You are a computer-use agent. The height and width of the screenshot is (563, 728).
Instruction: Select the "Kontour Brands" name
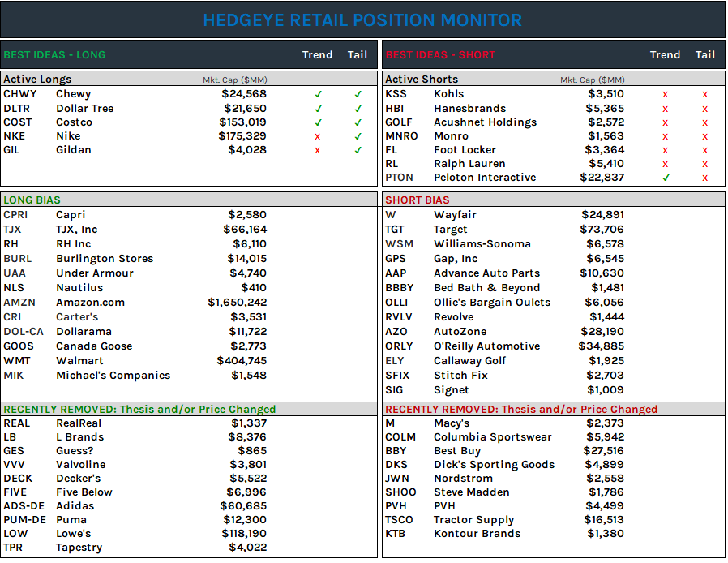pos(477,534)
